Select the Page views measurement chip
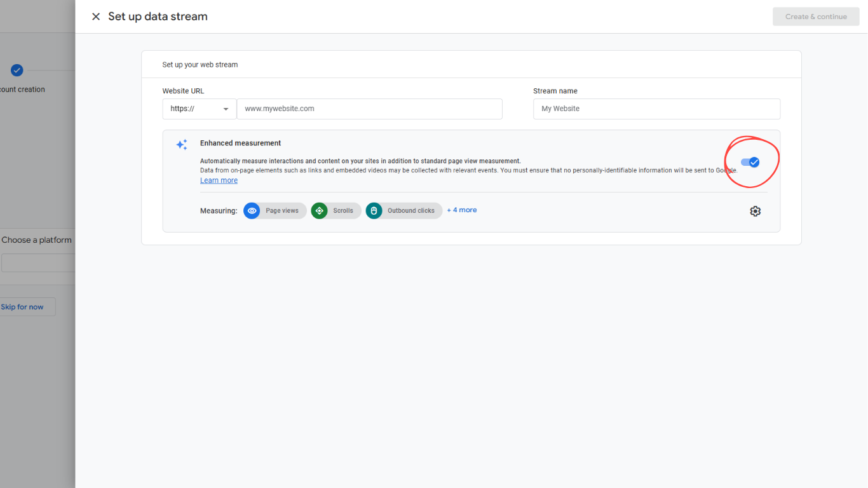 point(275,210)
